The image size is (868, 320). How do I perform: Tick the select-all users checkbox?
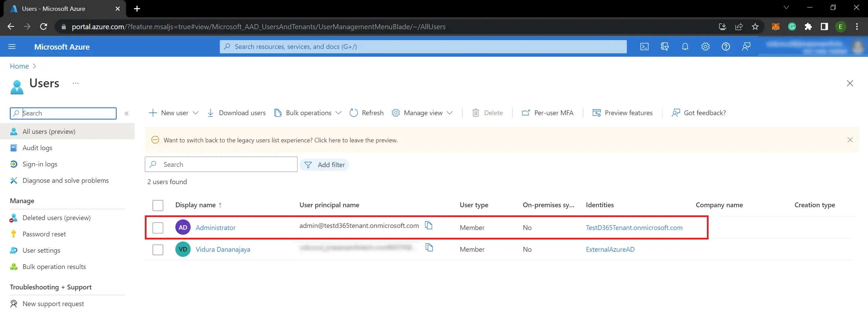[x=158, y=205]
